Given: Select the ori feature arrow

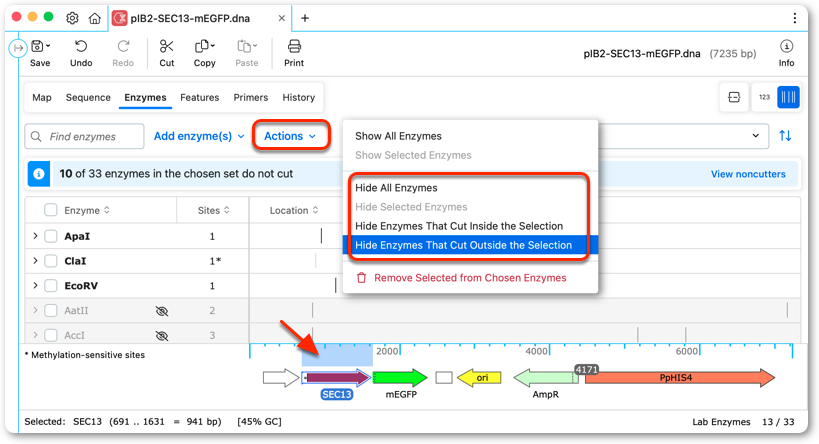Looking at the screenshot, I should (479, 378).
